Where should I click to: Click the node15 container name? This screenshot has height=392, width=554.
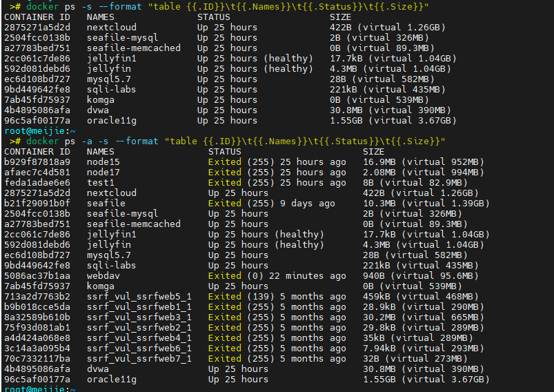[x=103, y=162]
